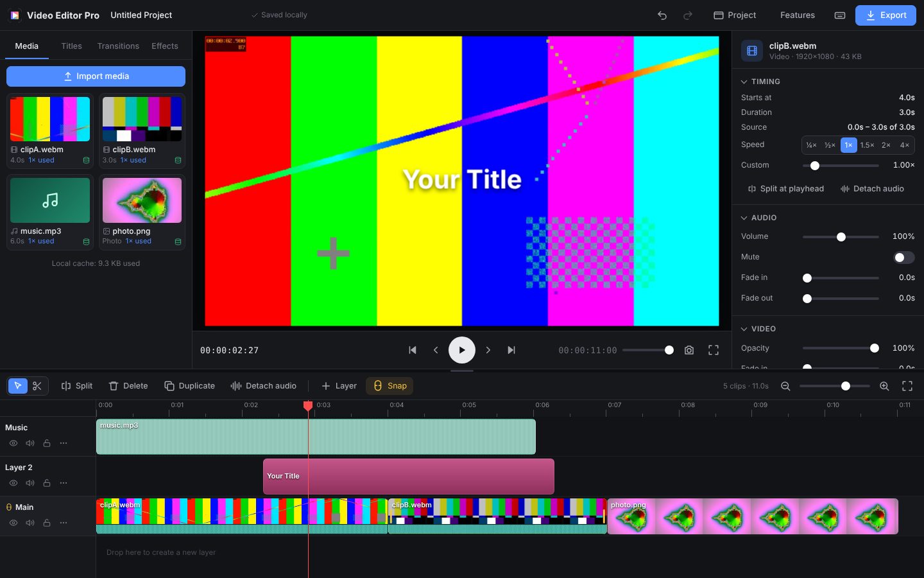This screenshot has height=578, width=924.
Task: Adjust the Volume slider
Action: click(841, 237)
